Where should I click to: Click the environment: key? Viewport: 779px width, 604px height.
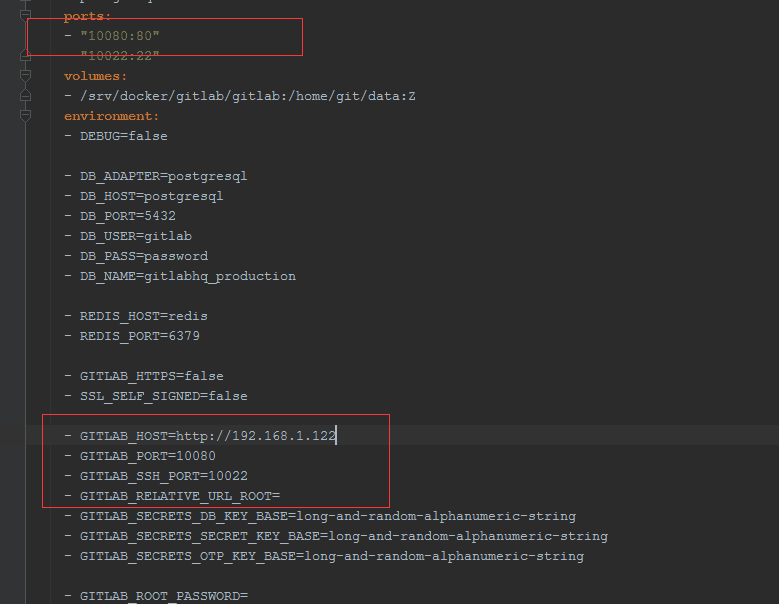pos(111,116)
